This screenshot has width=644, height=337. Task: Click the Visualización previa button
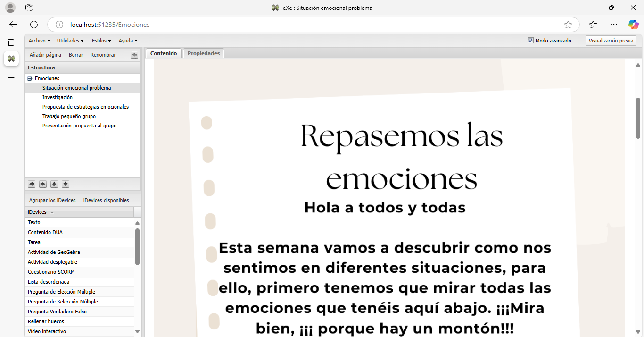(611, 41)
